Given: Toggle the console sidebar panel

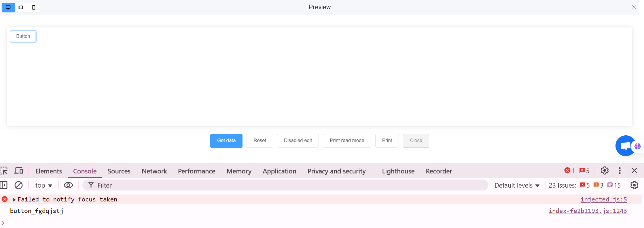Looking at the screenshot, I should tap(4, 185).
